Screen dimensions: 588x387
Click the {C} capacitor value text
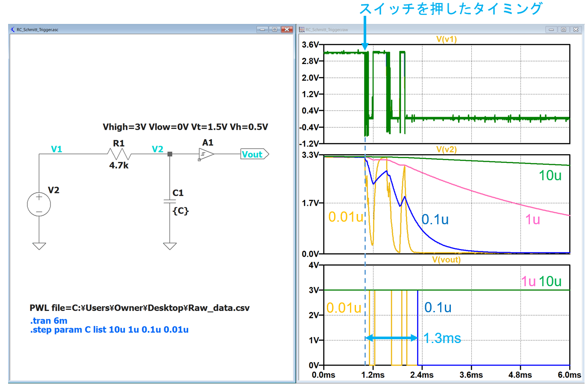coord(180,211)
